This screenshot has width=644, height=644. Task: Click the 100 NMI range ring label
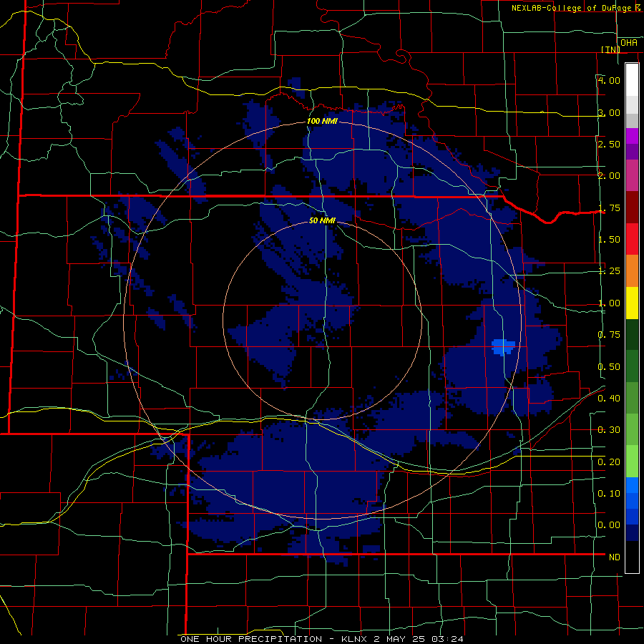pyautogui.click(x=323, y=122)
